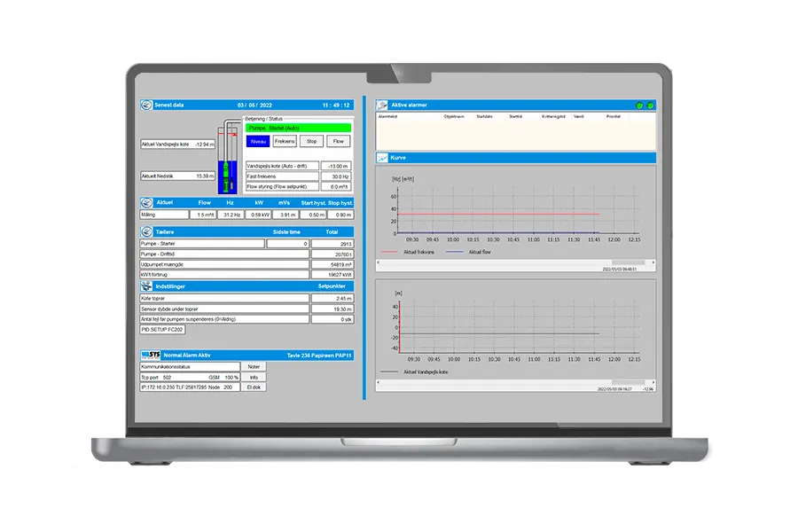
Task: Click the 11:49:12 time in header
Action: (336, 106)
